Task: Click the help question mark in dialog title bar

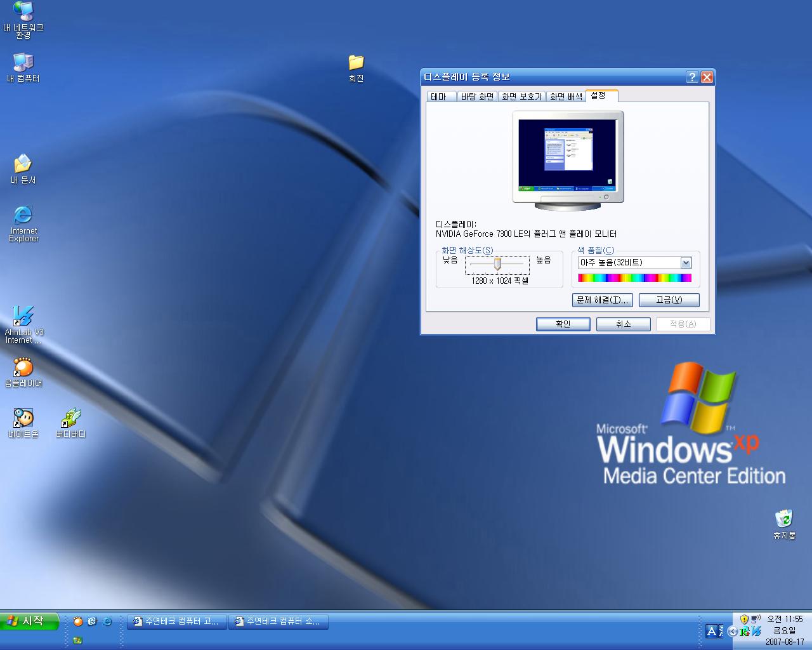Action: [x=693, y=77]
